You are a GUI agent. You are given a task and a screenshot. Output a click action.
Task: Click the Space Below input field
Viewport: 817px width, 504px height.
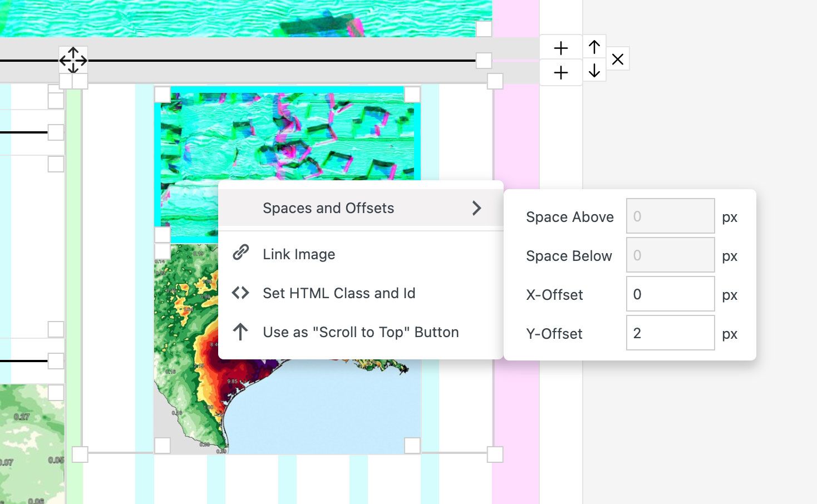(x=670, y=255)
